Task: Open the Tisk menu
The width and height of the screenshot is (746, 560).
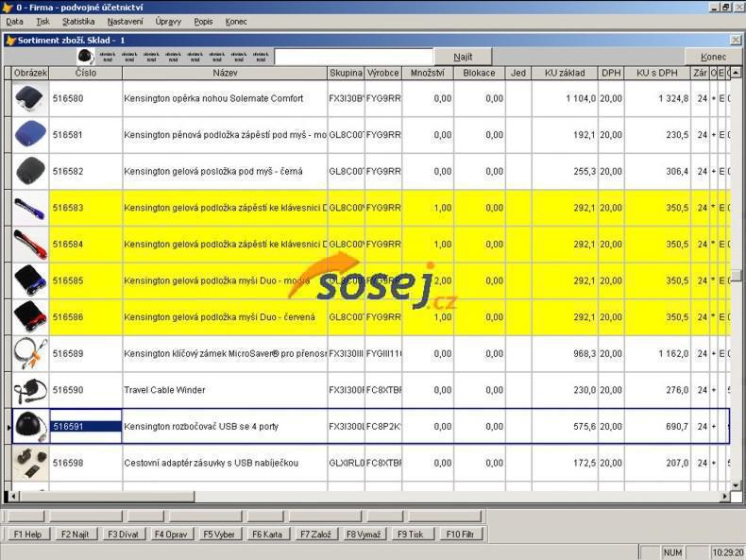Action: coord(42,22)
